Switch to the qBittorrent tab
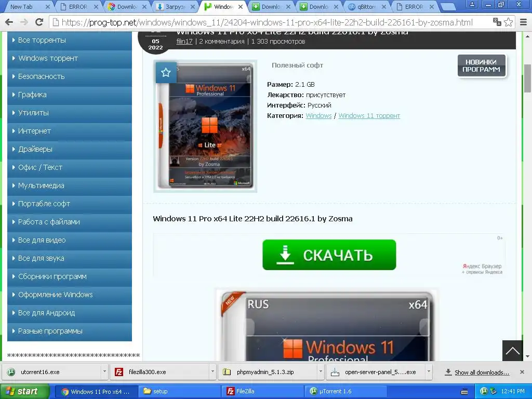The height and width of the screenshot is (399, 532). point(366,6)
